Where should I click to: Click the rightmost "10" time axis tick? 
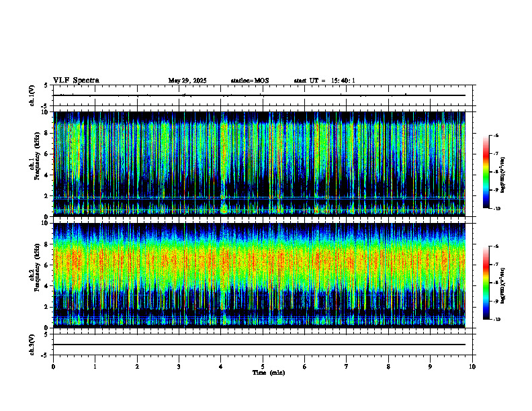tap(472, 367)
